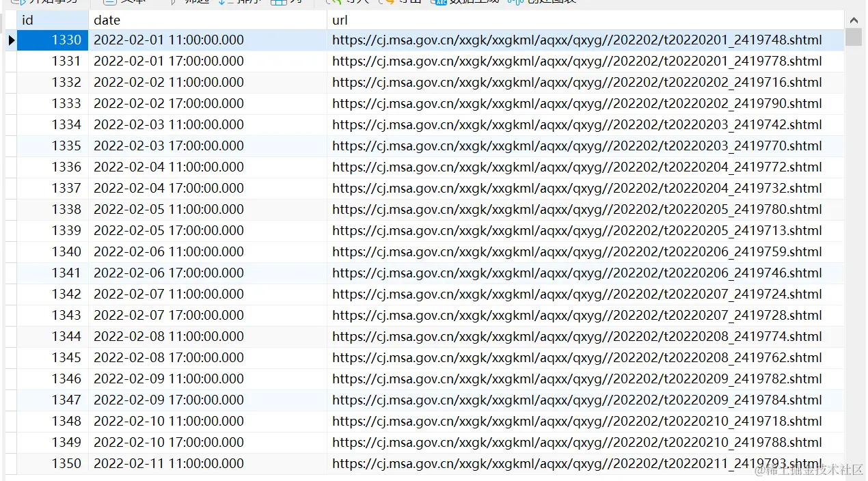Select url ending t20220209_2419782.shtml

tap(586, 379)
